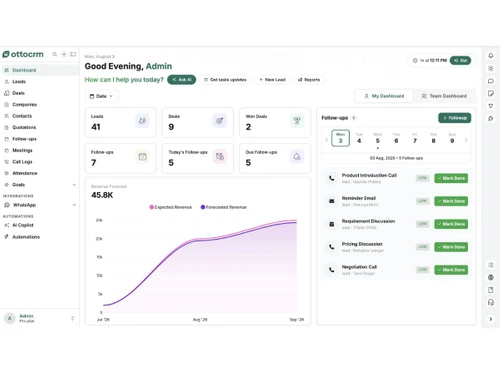The height and width of the screenshot is (375, 500).
Task: Collapse the sidebar with the panel icon
Action: 73,54
